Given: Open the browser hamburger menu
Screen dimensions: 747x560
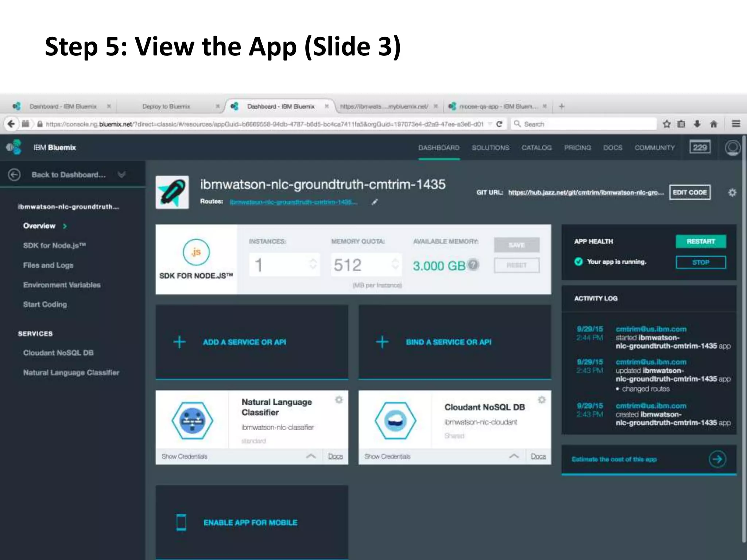Looking at the screenshot, I should 736,124.
